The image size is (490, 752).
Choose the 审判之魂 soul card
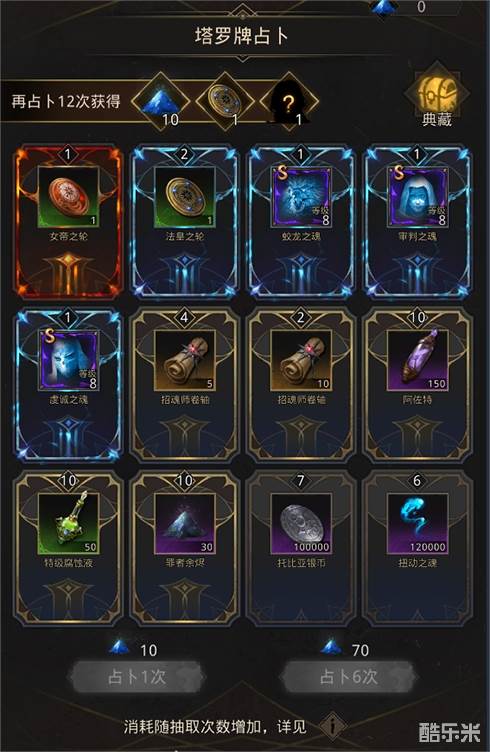[417, 221]
